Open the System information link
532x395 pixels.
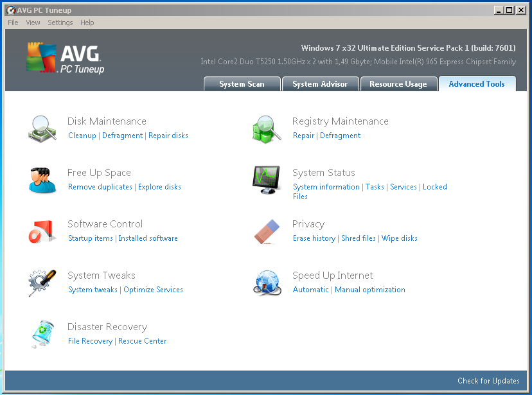click(326, 187)
